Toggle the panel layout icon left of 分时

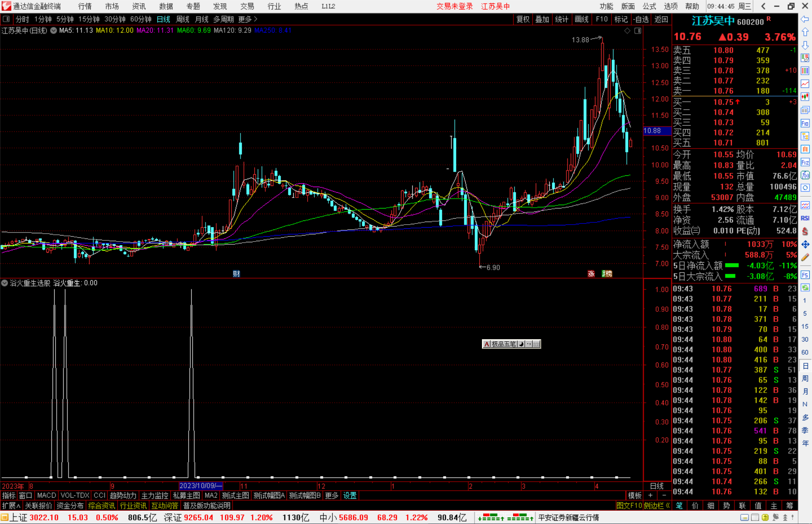click(6, 19)
